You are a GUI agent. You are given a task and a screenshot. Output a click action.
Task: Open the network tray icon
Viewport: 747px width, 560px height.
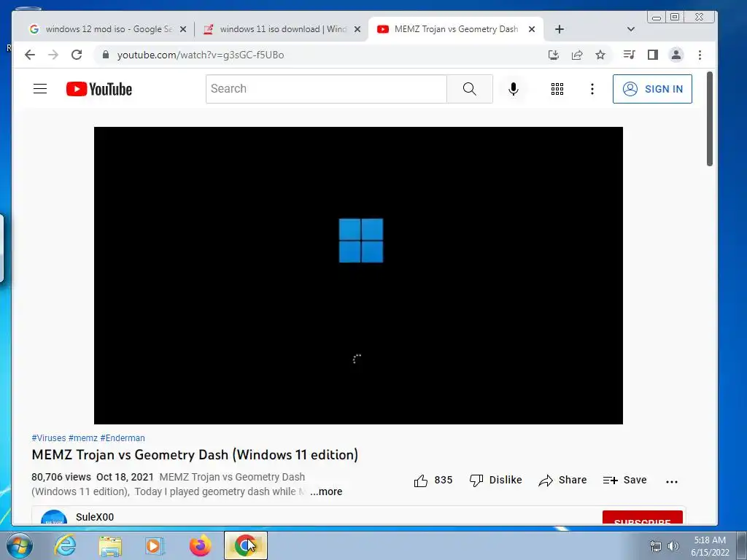[x=656, y=546]
